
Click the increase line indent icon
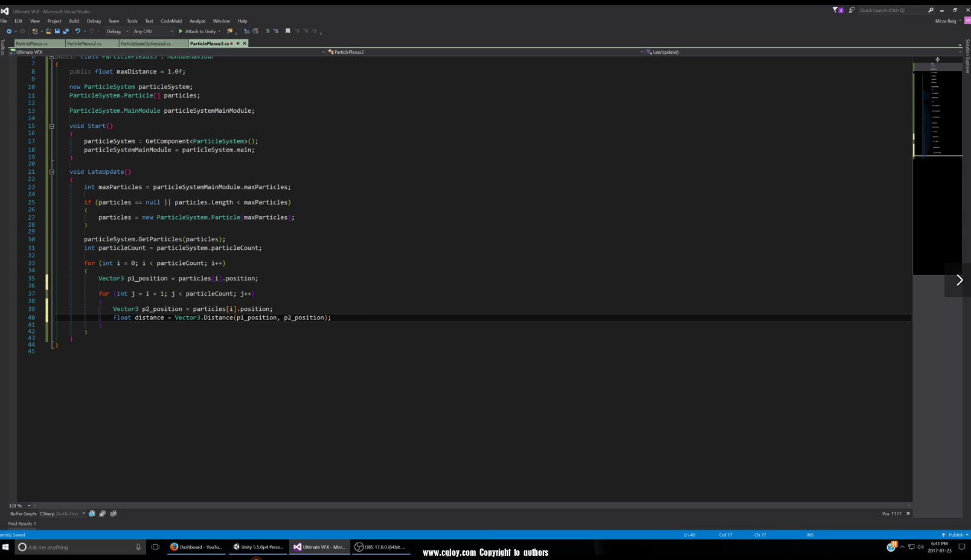click(255, 31)
